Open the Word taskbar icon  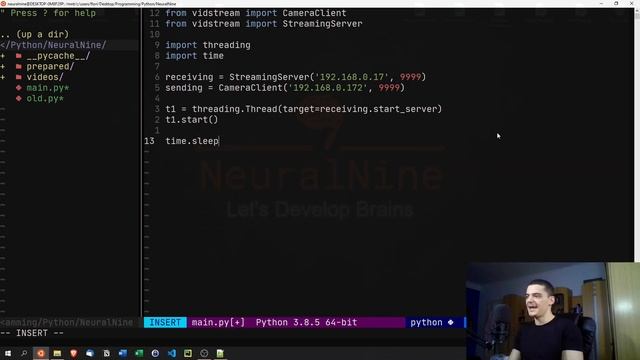pyautogui.click(x=122, y=353)
